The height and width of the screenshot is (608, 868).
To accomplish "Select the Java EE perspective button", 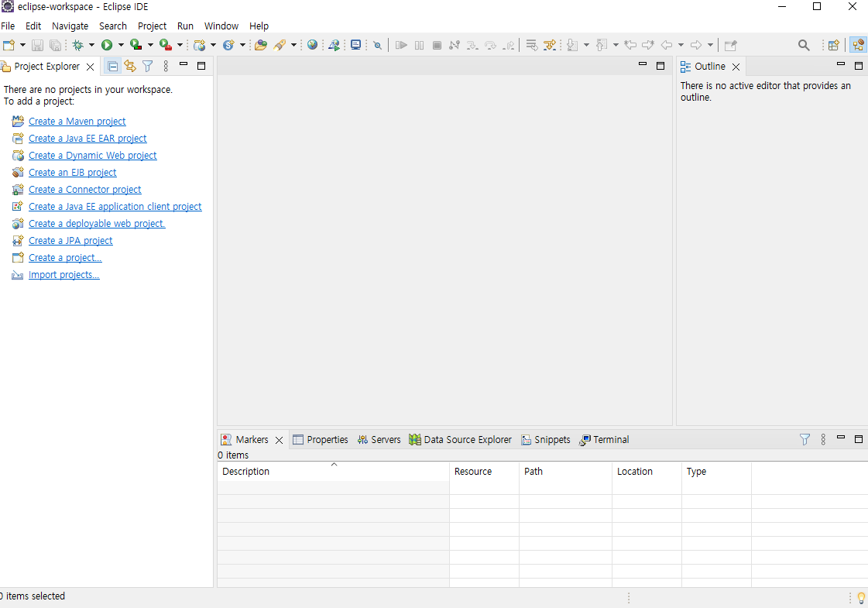I will [x=859, y=45].
